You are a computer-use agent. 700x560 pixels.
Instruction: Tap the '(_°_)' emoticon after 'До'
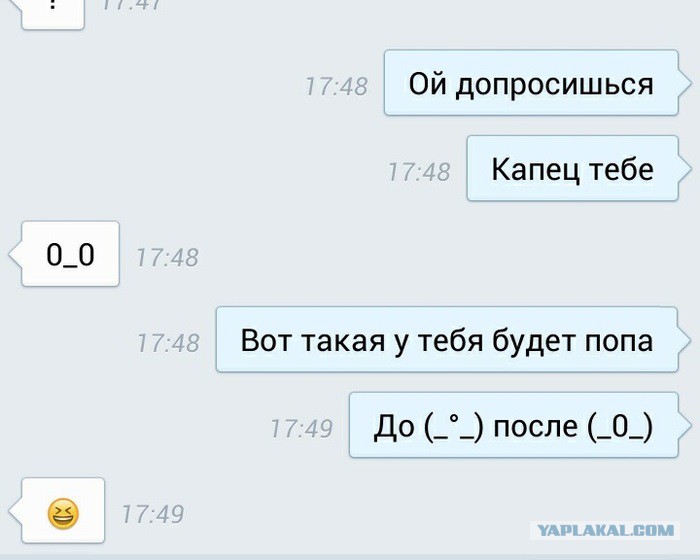pyautogui.click(x=453, y=427)
